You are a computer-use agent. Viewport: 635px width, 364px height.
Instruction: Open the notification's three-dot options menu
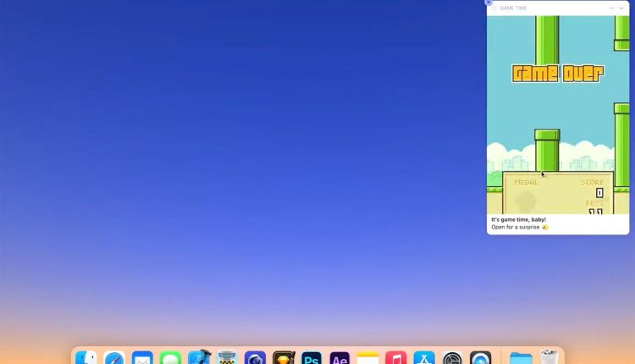point(611,8)
